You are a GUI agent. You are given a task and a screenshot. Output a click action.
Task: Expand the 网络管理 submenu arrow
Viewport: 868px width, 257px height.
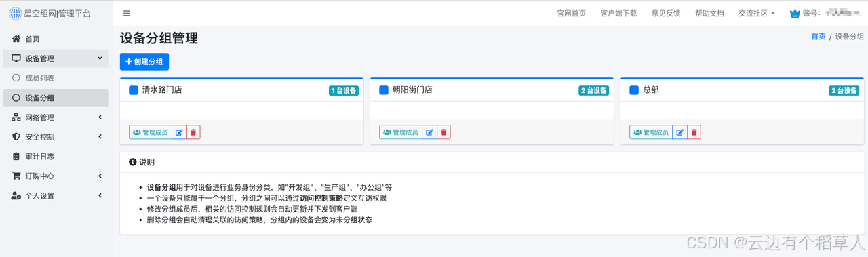click(100, 117)
